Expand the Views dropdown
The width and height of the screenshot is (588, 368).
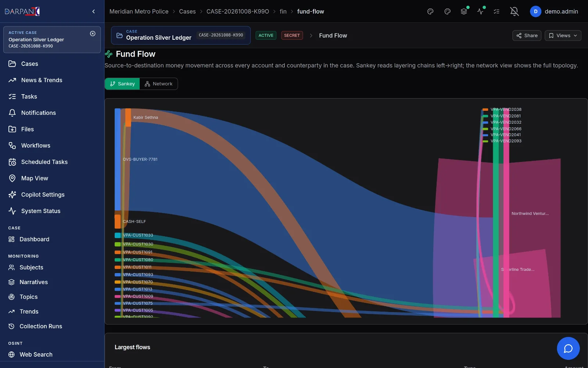pos(563,35)
